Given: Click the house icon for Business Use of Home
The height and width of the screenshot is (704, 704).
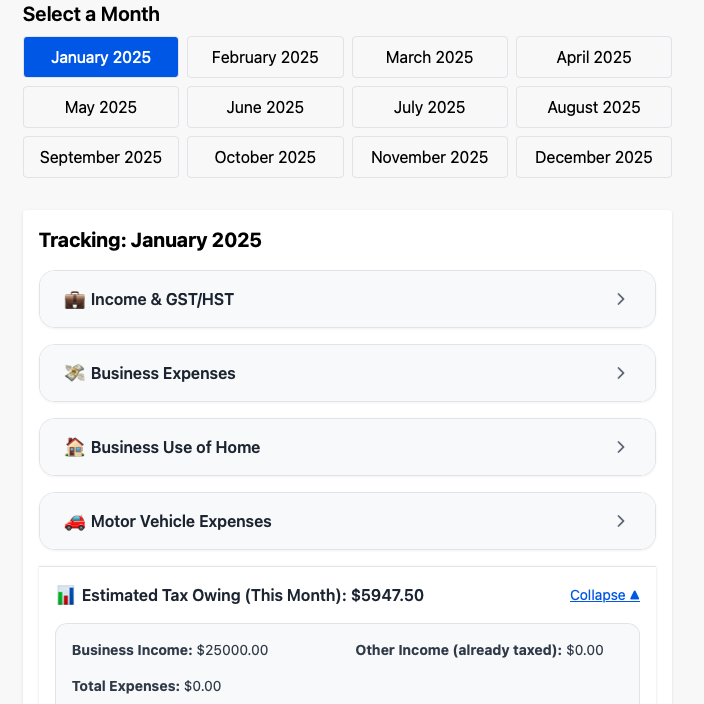Looking at the screenshot, I should 75,447.
